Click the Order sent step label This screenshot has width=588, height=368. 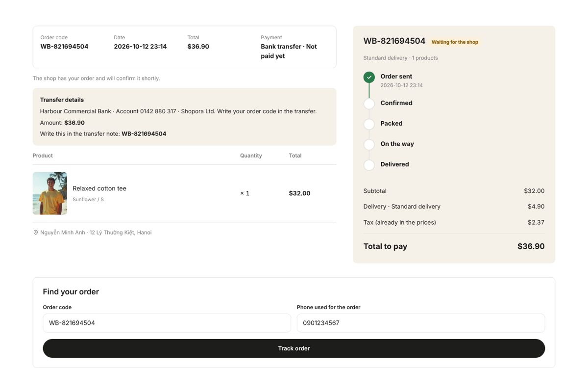point(396,77)
